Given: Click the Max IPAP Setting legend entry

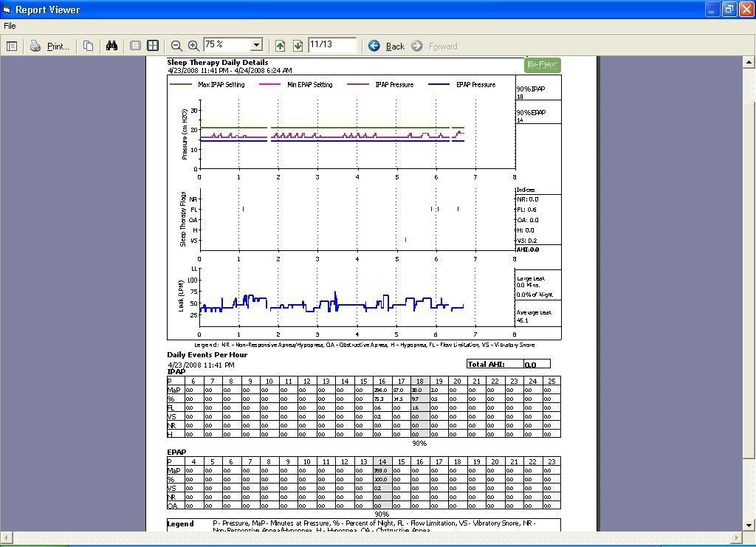Looking at the screenshot, I should [x=207, y=84].
